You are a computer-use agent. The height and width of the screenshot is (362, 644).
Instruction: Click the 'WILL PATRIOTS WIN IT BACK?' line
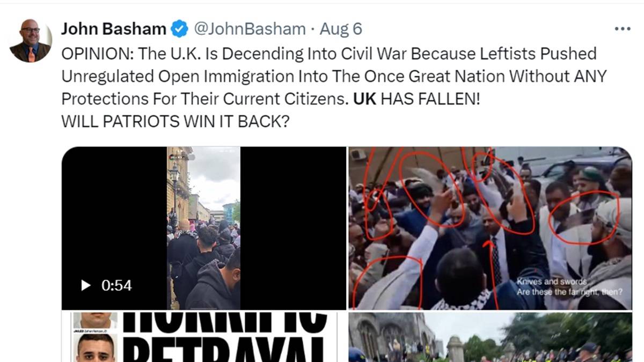click(x=175, y=122)
